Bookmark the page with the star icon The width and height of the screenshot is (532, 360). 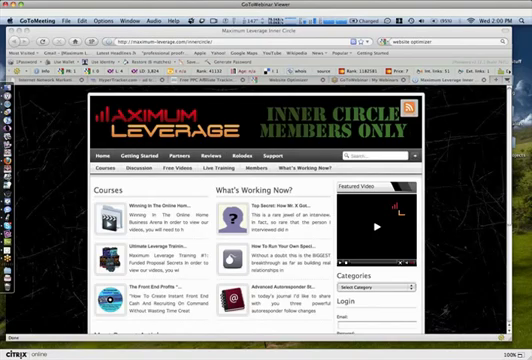361,41
